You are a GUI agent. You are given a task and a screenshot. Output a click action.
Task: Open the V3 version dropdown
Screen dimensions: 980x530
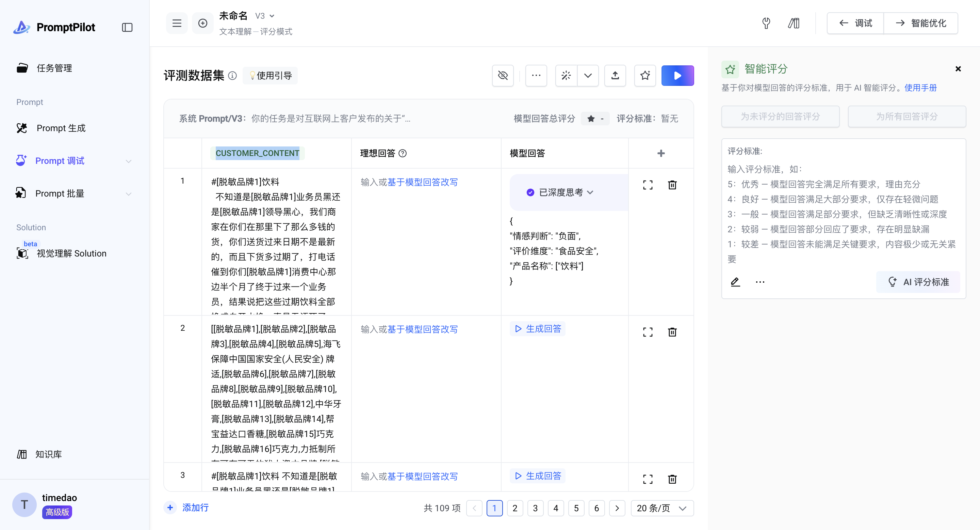265,16
